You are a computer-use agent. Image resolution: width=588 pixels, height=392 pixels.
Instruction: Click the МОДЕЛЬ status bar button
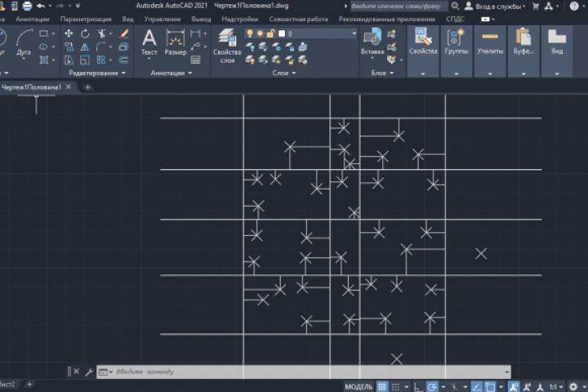359,387
